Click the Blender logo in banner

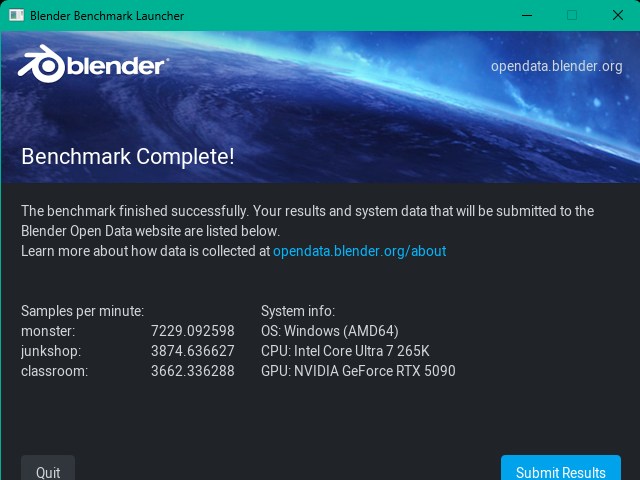(x=93, y=64)
